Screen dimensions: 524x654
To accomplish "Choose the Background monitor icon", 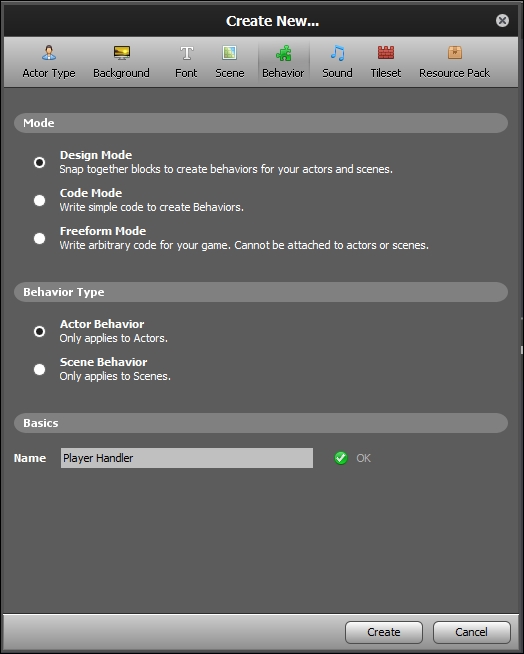I will pos(122,53).
